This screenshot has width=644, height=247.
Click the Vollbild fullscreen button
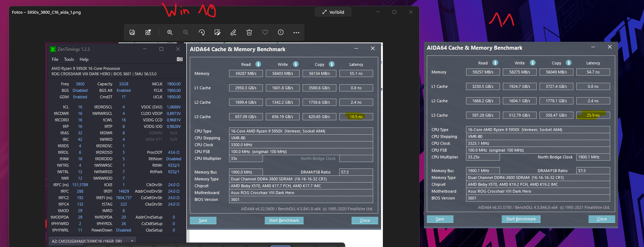[x=333, y=12]
